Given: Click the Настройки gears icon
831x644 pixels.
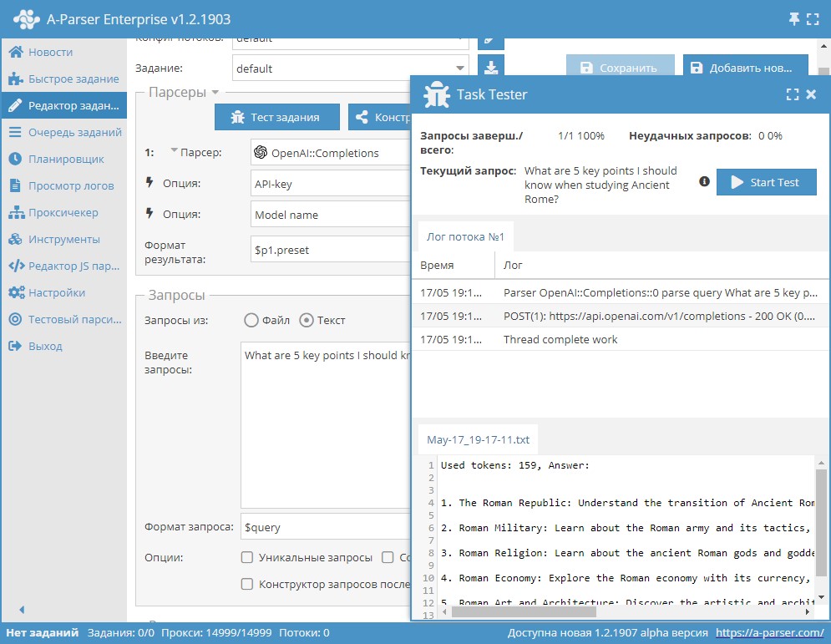Looking at the screenshot, I should [x=17, y=292].
